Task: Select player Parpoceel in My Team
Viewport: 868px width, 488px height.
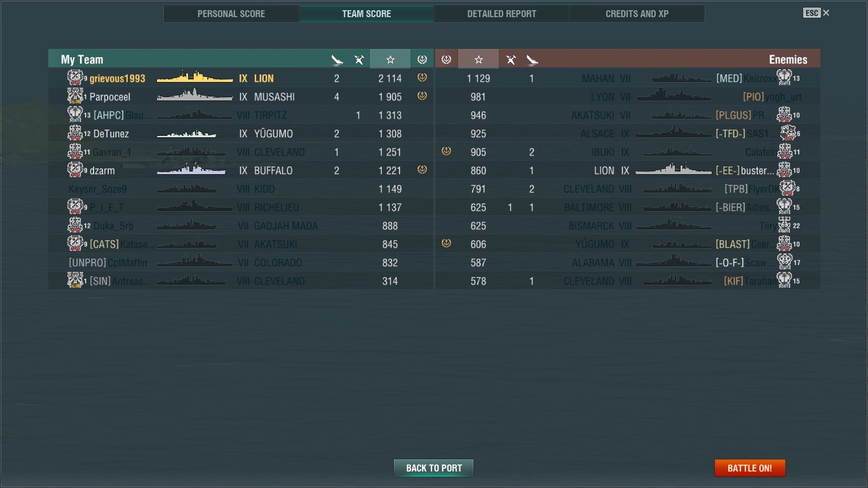Action: coord(110,97)
